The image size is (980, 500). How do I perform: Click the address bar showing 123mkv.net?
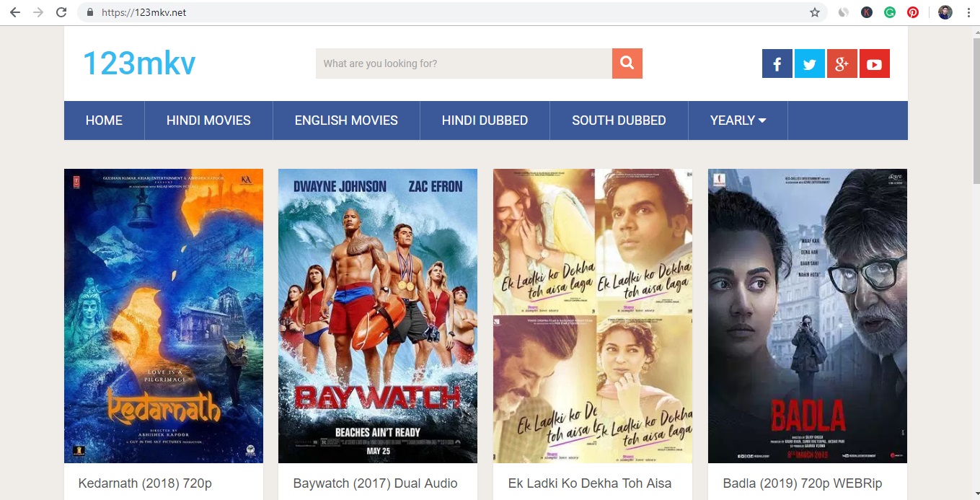(451, 12)
